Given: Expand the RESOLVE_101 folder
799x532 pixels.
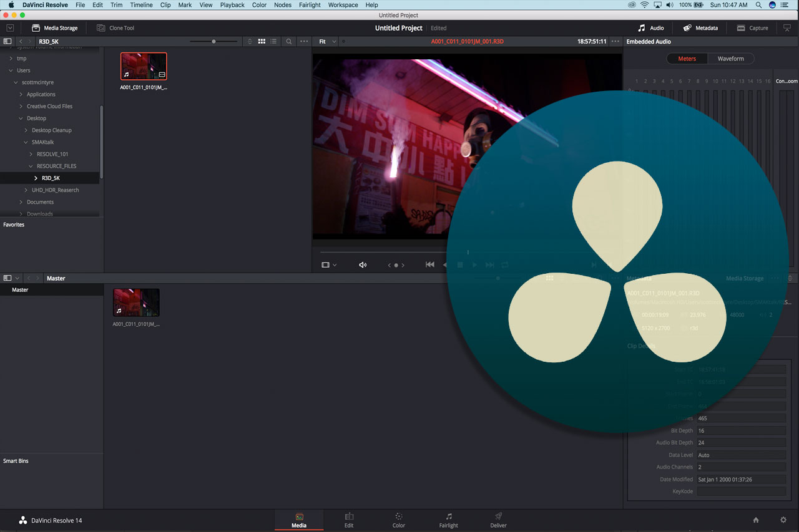Looking at the screenshot, I should pyautogui.click(x=31, y=154).
